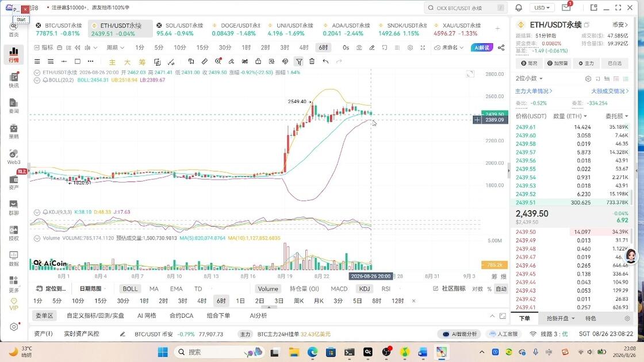Open 委托额 column dropdown
Image resolution: width=644 pixels, height=362 pixels.
[x=617, y=116]
